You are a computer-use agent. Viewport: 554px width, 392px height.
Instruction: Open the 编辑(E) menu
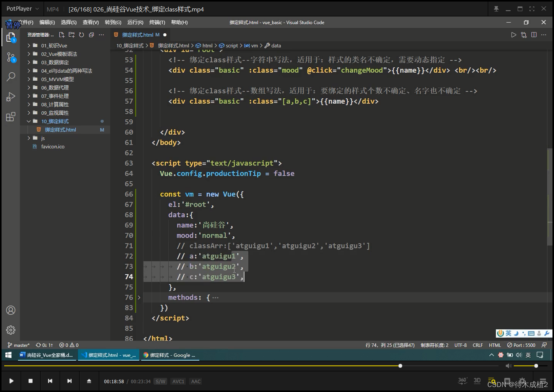click(47, 23)
